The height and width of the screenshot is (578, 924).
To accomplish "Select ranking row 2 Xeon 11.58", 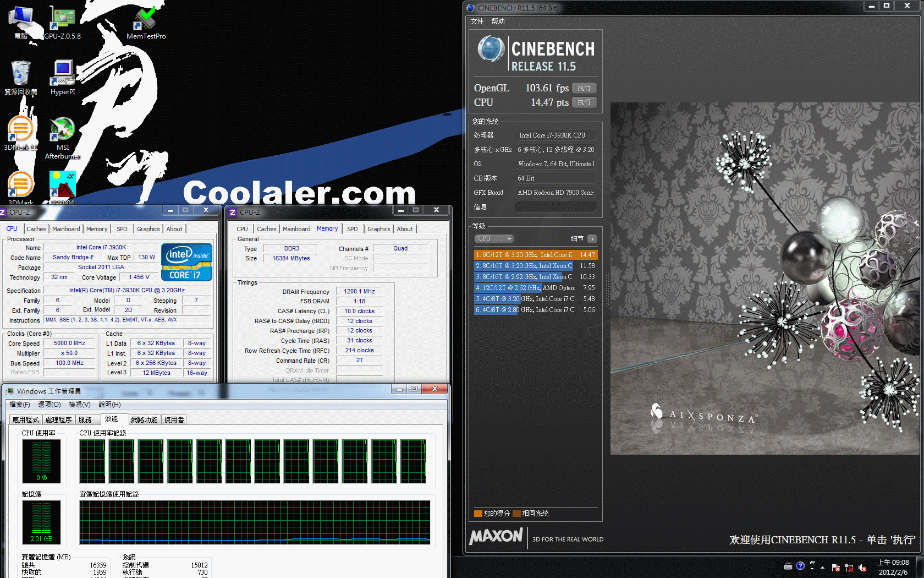I will pos(536,266).
